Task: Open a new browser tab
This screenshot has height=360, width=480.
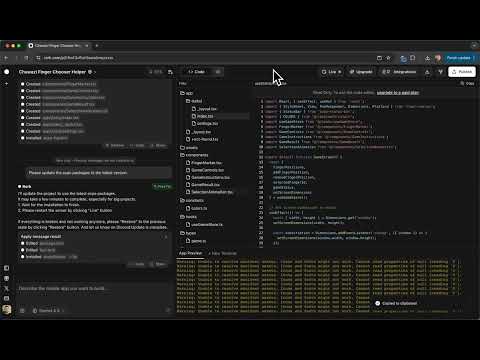Action: point(97,45)
